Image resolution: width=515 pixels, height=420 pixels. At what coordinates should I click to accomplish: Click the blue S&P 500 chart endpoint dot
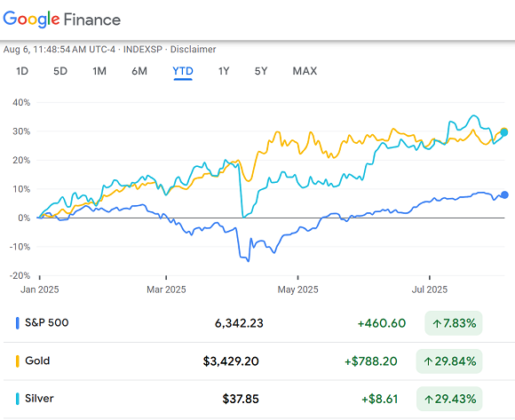(504, 194)
